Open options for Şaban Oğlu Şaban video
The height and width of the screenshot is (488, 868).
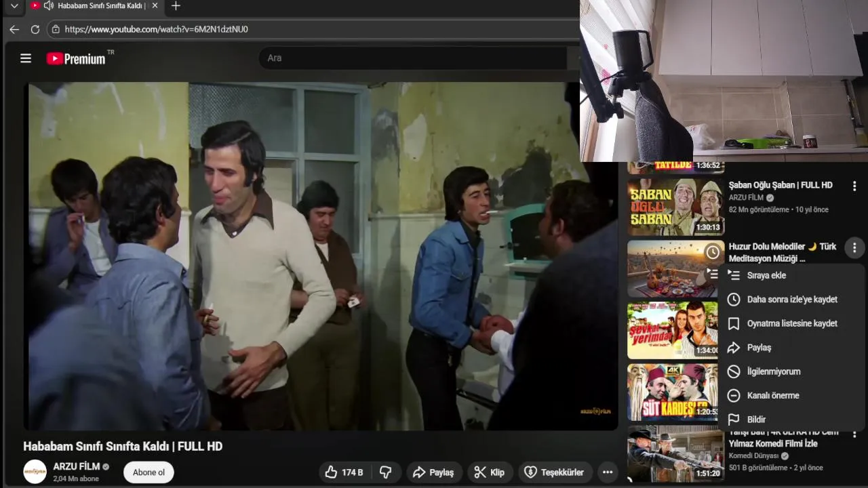click(x=854, y=186)
